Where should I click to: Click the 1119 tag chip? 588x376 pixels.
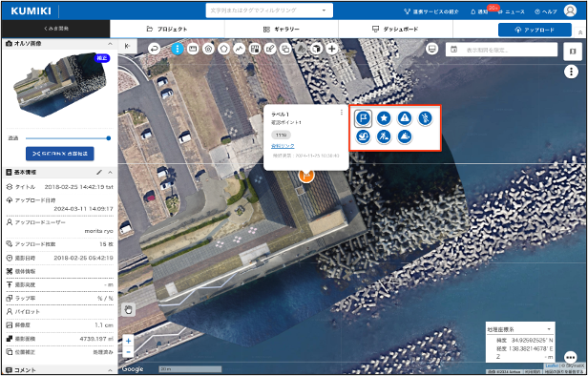click(x=281, y=135)
